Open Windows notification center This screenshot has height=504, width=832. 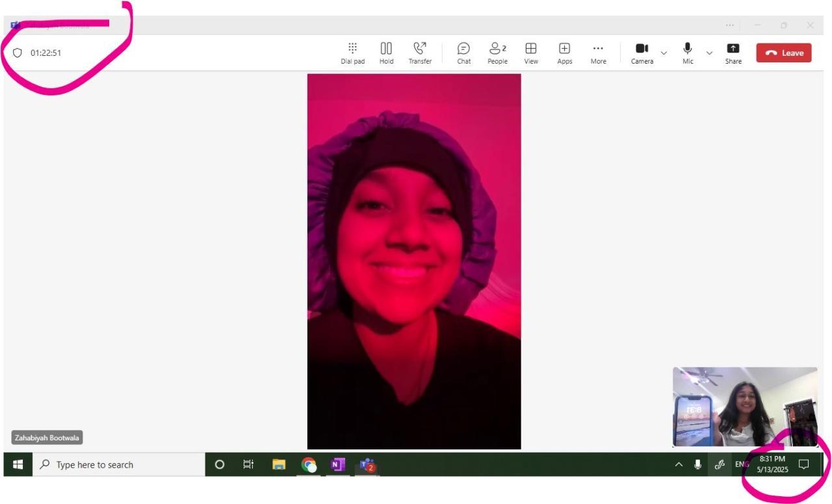pos(804,464)
